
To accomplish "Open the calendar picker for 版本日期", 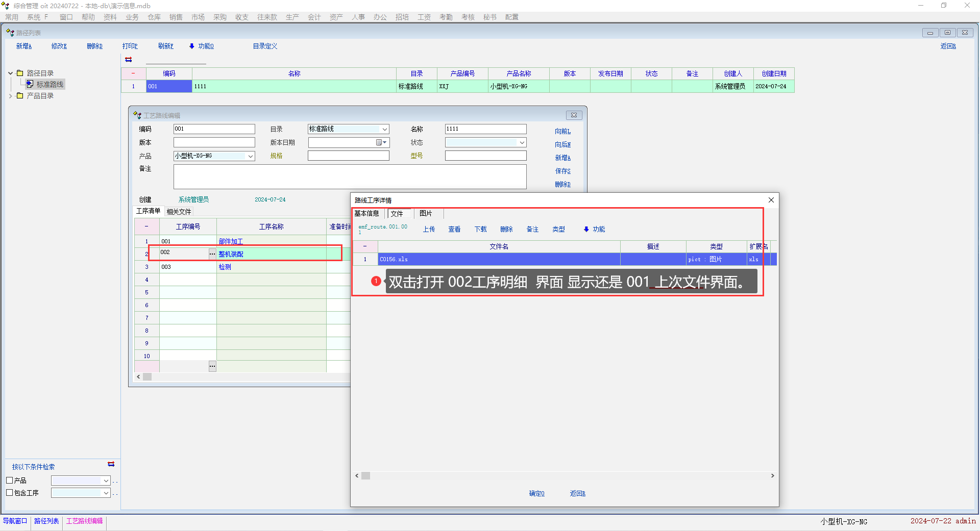I will 381,143.
